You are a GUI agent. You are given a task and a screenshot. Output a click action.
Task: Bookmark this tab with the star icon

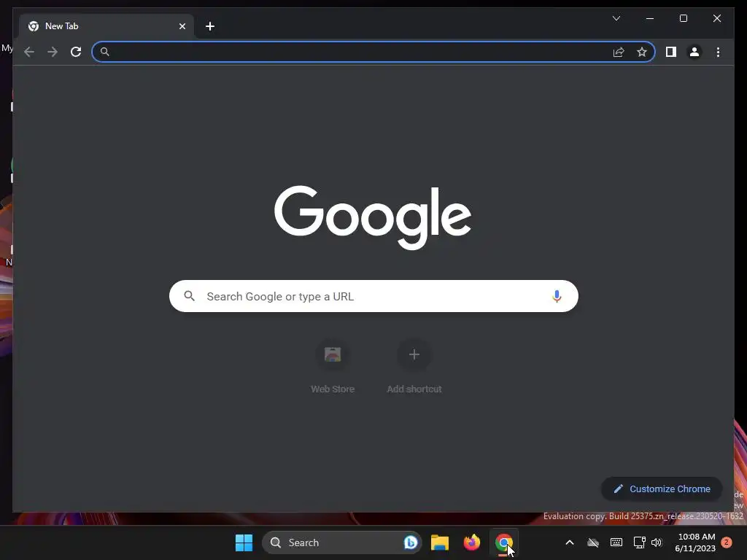pos(642,52)
